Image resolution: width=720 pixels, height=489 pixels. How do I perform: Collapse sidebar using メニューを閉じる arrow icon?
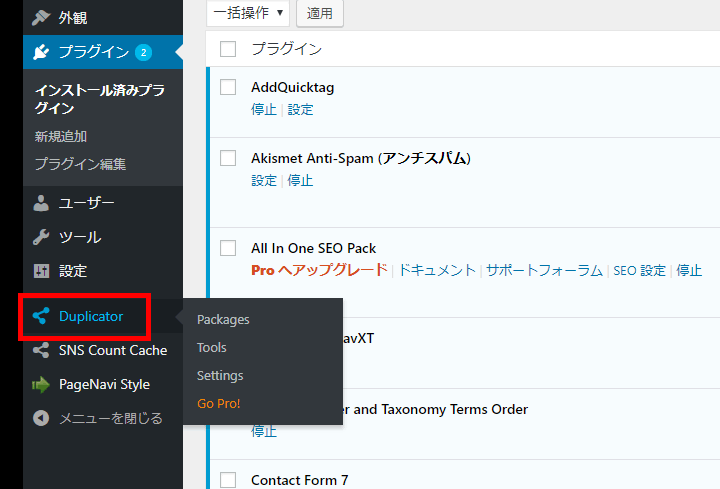coord(41,418)
